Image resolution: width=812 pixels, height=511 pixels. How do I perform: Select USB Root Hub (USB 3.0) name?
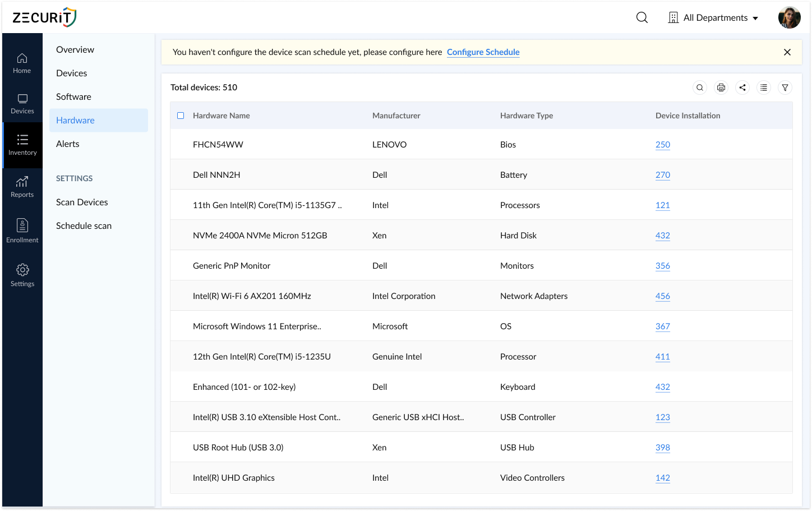(x=238, y=448)
